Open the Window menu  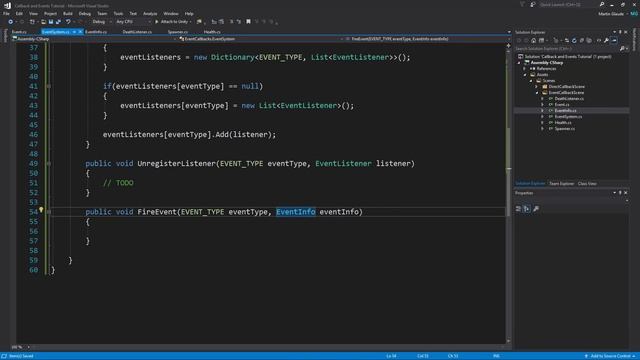tap(171, 13)
